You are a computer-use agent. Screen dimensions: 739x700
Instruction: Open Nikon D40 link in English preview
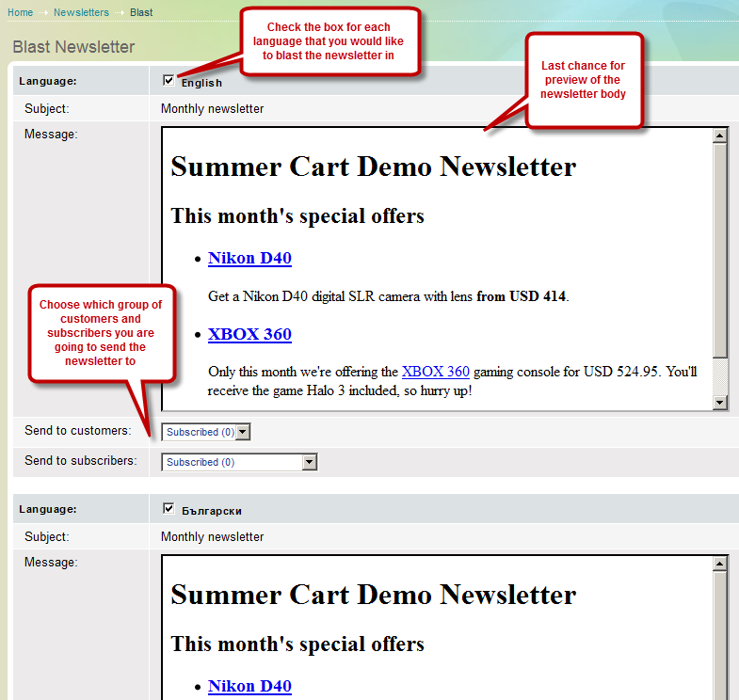click(249, 258)
